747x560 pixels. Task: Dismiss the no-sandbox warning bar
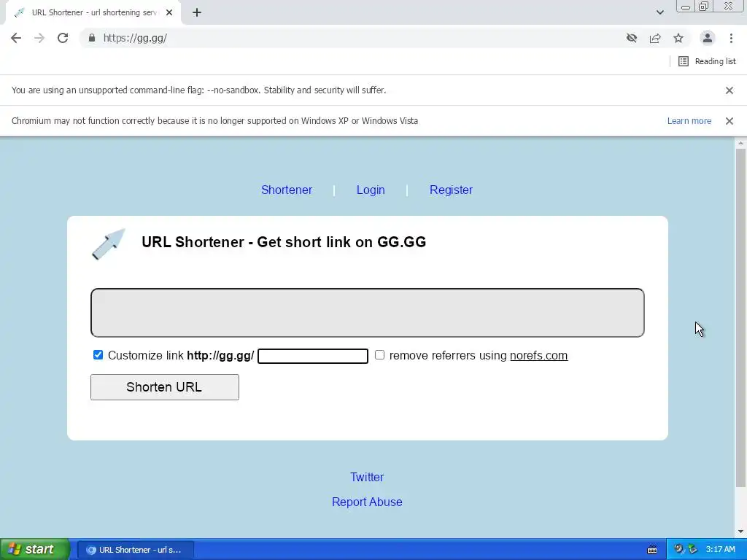(x=729, y=90)
